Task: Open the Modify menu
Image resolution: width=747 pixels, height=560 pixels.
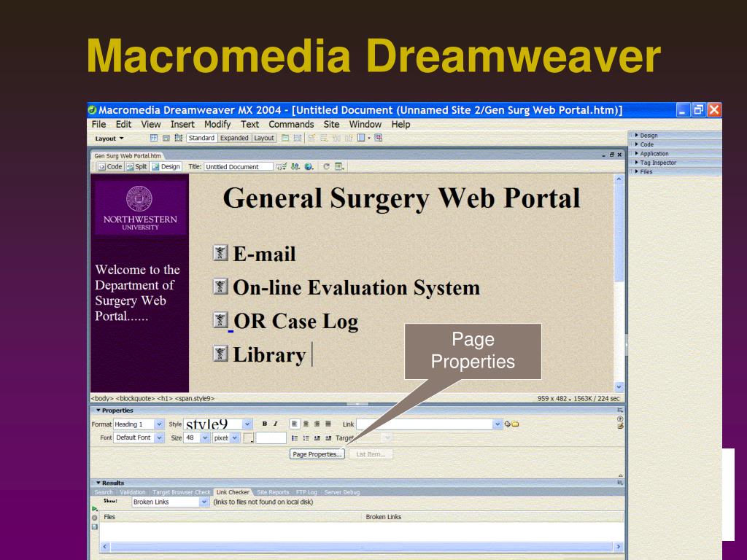Action: (x=217, y=124)
